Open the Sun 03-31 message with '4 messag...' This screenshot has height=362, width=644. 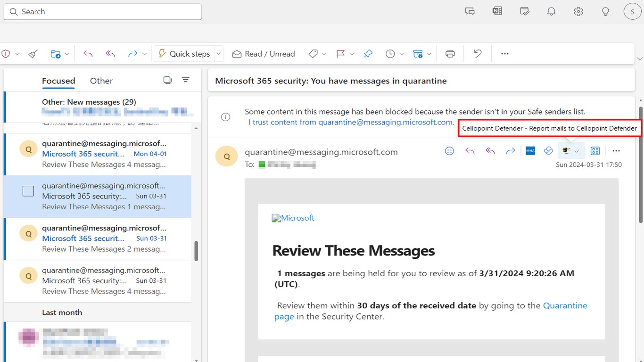(x=98, y=281)
